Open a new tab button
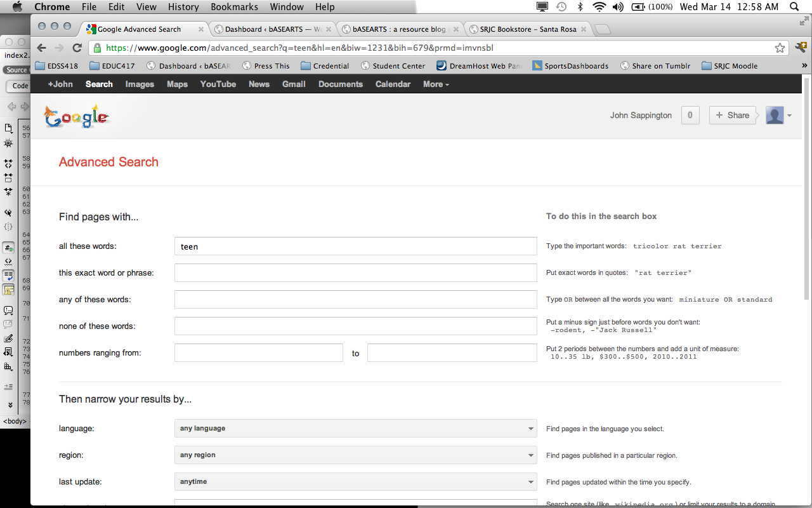Screen dimensions: 812x508 pos(603,29)
